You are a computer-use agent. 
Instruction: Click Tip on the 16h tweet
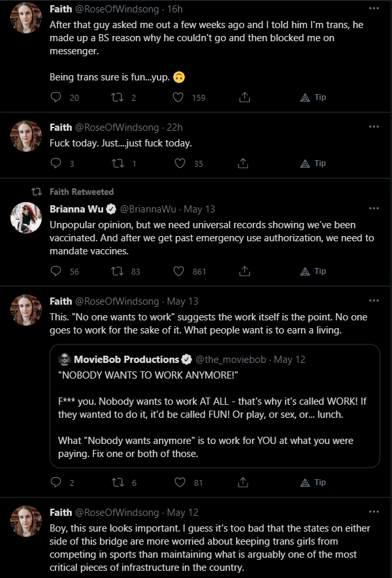[x=313, y=97]
